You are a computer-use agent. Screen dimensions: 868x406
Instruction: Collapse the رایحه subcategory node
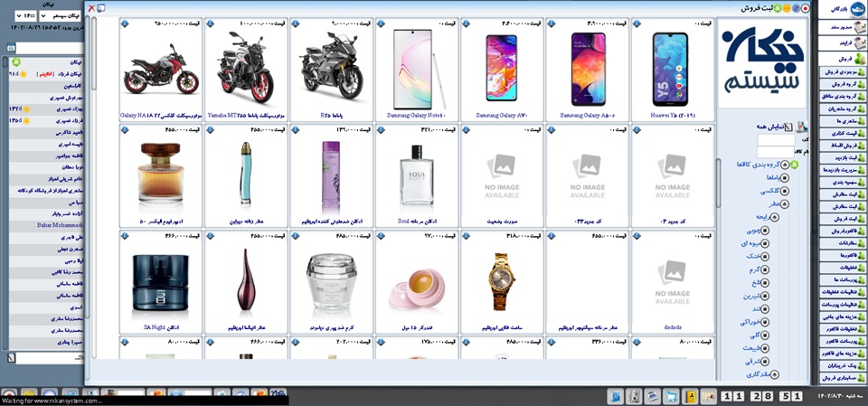click(775, 217)
